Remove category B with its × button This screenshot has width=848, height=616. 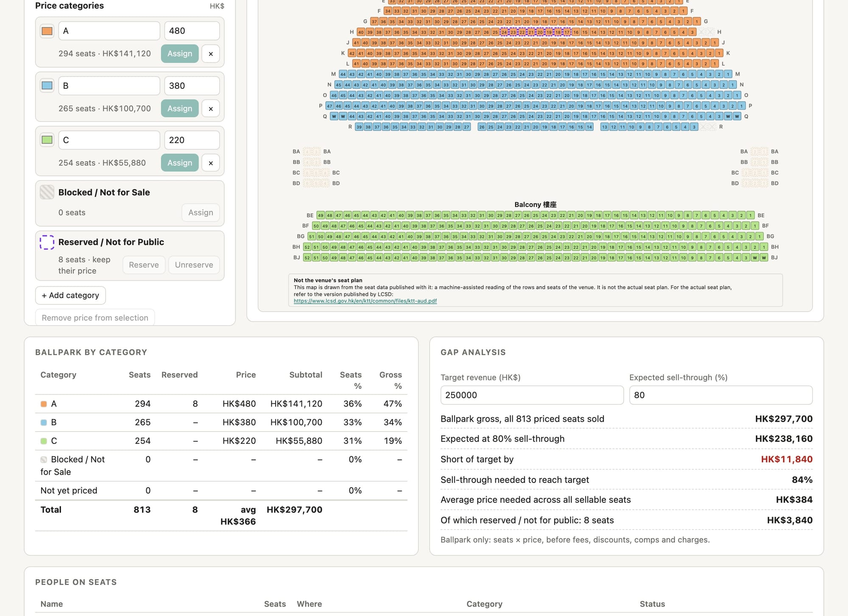(211, 109)
